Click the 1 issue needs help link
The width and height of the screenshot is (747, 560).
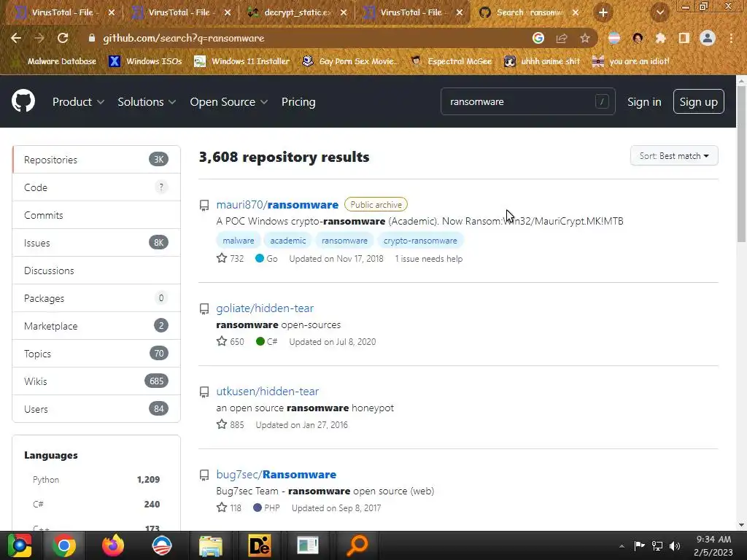(x=429, y=259)
